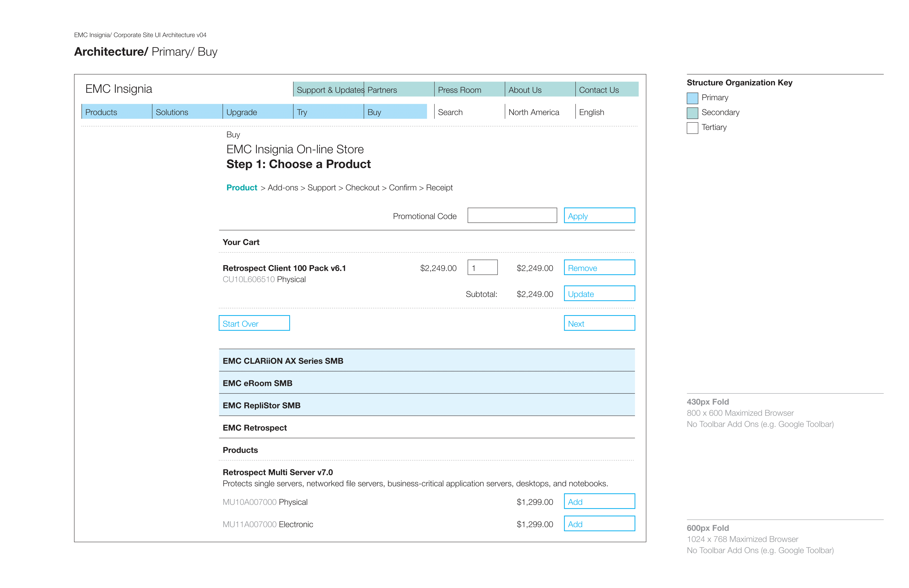Jump to the Checkout step in breadcrumb
Image resolution: width=909 pixels, height=588 pixels.
(x=363, y=187)
